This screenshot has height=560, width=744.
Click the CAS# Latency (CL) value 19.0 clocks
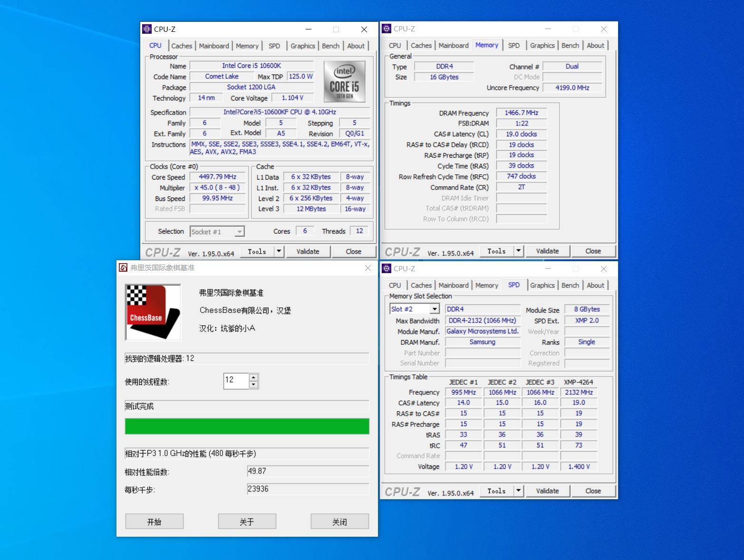(x=522, y=134)
